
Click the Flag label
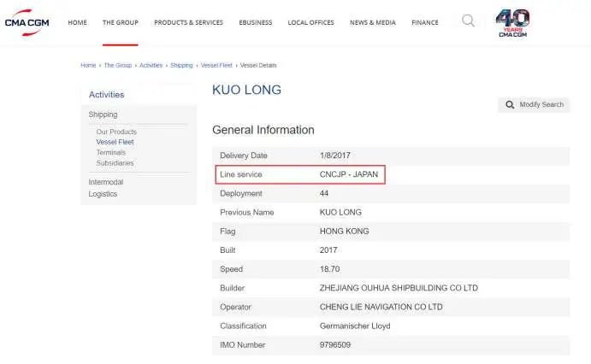pyautogui.click(x=228, y=231)
